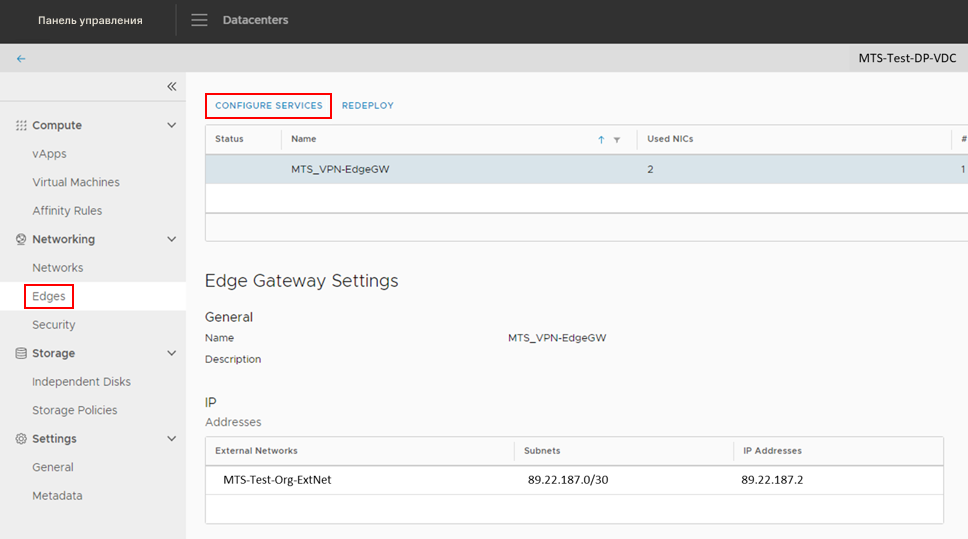Collapse the Storage section chevron
968x539 pixels.
[x=171, y=354]
